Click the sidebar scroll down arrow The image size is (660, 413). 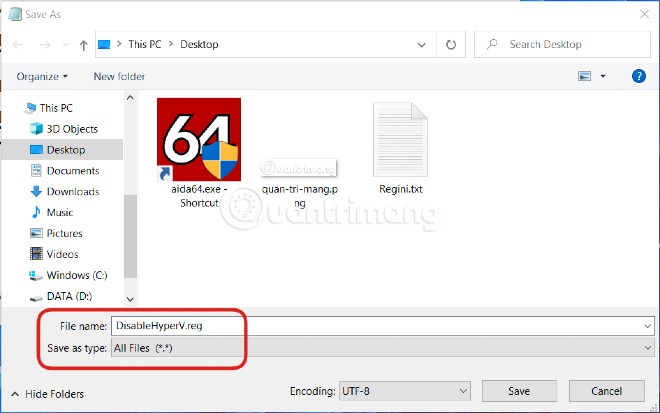(130, 299)
